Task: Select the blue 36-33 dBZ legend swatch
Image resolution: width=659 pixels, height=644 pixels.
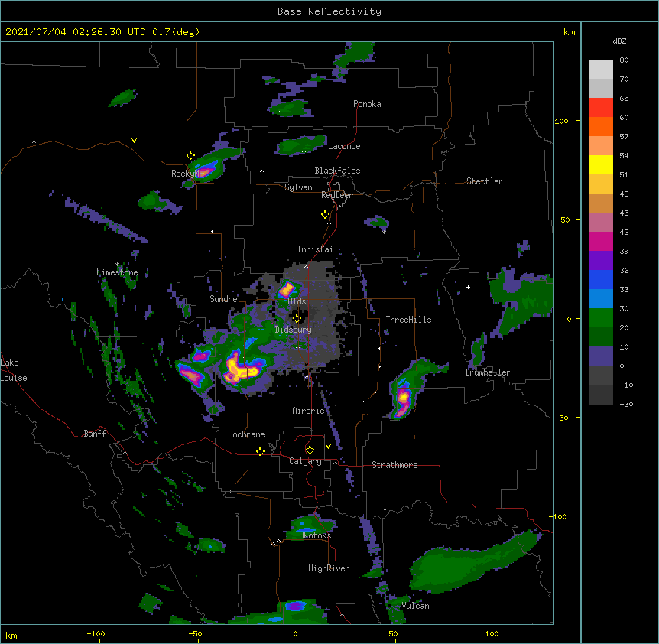Action: point(601,279)
